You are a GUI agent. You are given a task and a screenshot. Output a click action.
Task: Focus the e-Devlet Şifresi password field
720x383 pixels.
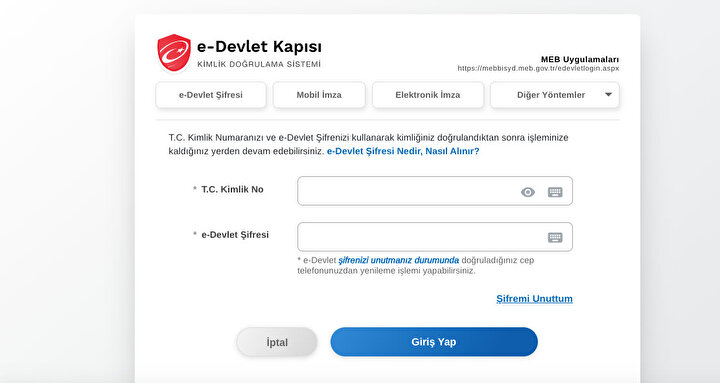point(435,237)
